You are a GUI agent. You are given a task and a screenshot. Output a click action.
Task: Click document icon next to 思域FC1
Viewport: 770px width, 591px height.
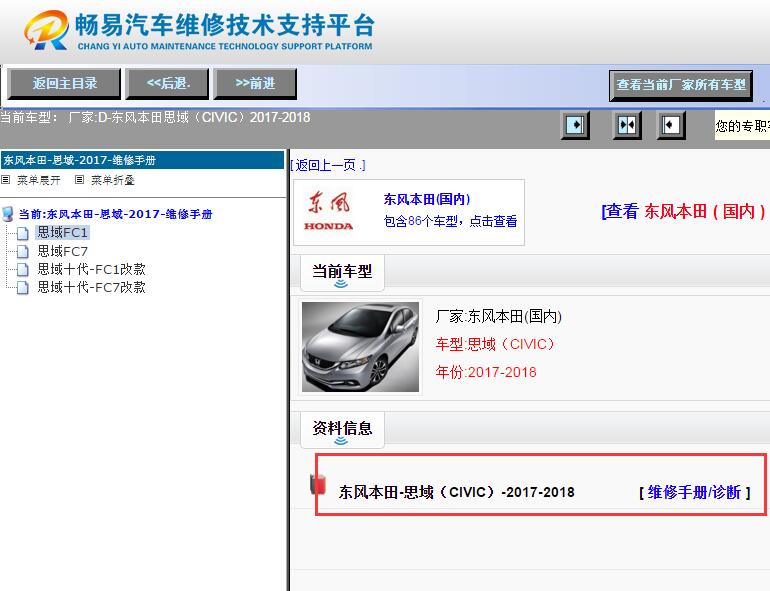pos(23,233)
